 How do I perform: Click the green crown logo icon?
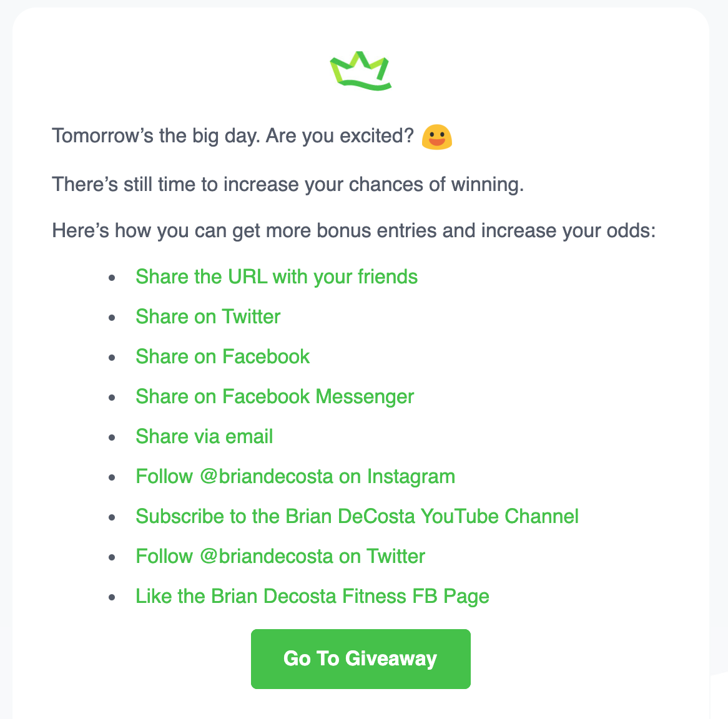(361, 71)
